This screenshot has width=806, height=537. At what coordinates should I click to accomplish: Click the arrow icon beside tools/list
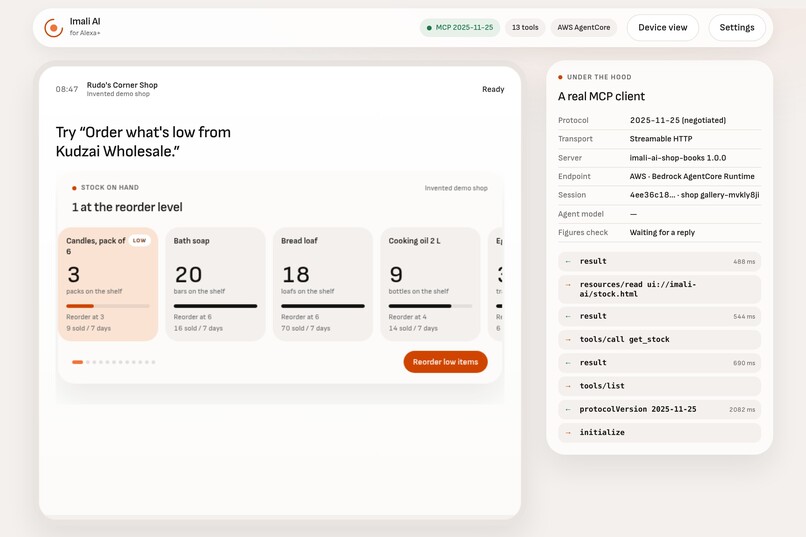pos(568,386)
